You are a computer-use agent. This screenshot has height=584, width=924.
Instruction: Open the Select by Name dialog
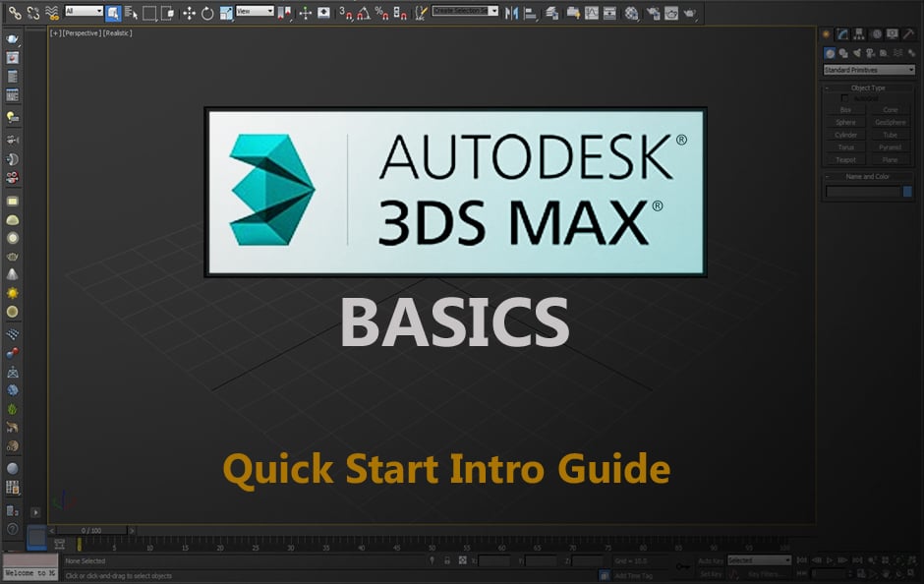pos(131,13)
